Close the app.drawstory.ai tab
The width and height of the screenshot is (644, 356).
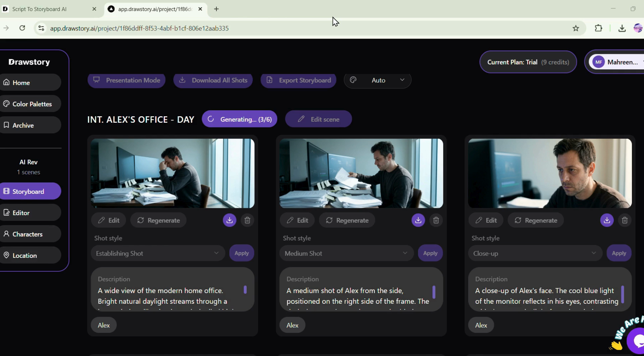tap(200, 9)
